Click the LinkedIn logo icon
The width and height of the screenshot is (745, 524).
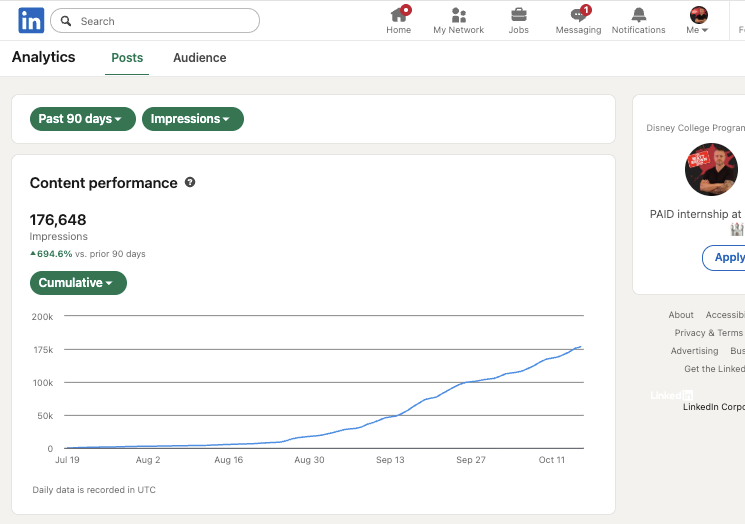pos(30,20)
